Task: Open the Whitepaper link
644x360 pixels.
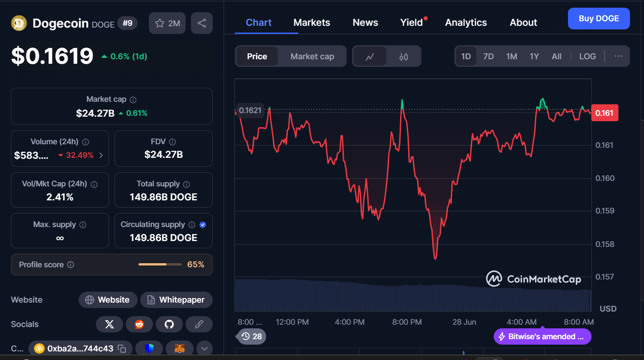Action: [177, 300]
